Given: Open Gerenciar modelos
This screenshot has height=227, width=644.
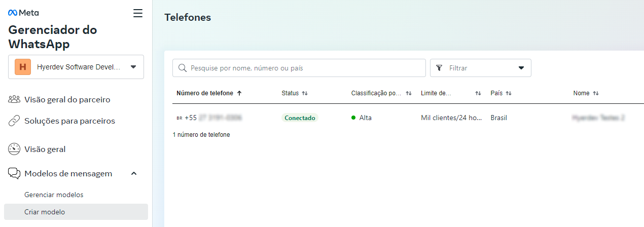Looking at the screenshot, I should click(x=54, y=195).
